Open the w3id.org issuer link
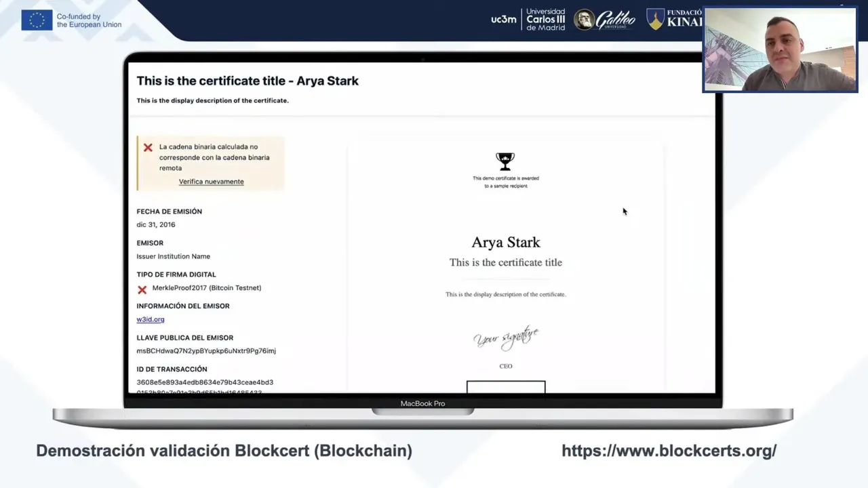 click(x=151, y=319)
